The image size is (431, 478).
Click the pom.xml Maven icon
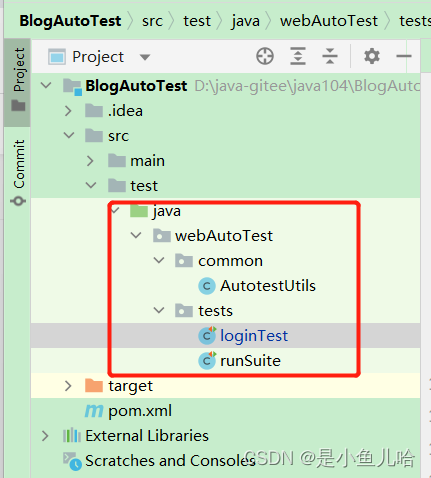pos(94,411)
